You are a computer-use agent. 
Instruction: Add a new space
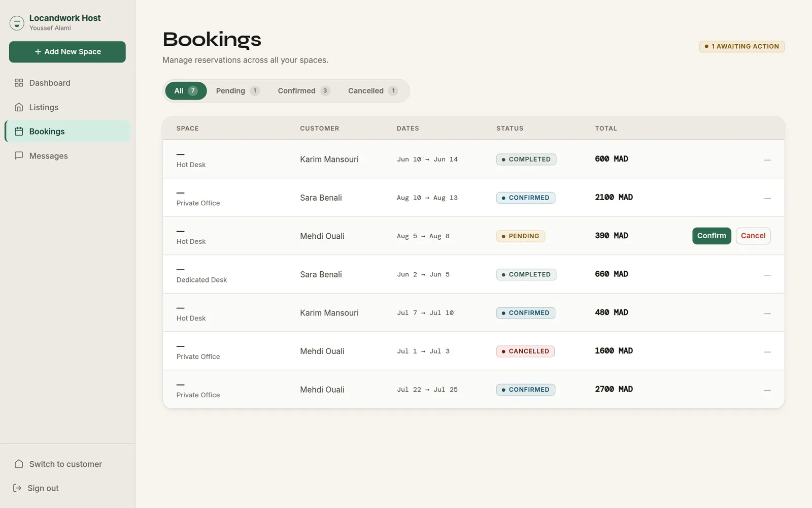point(67,52)
